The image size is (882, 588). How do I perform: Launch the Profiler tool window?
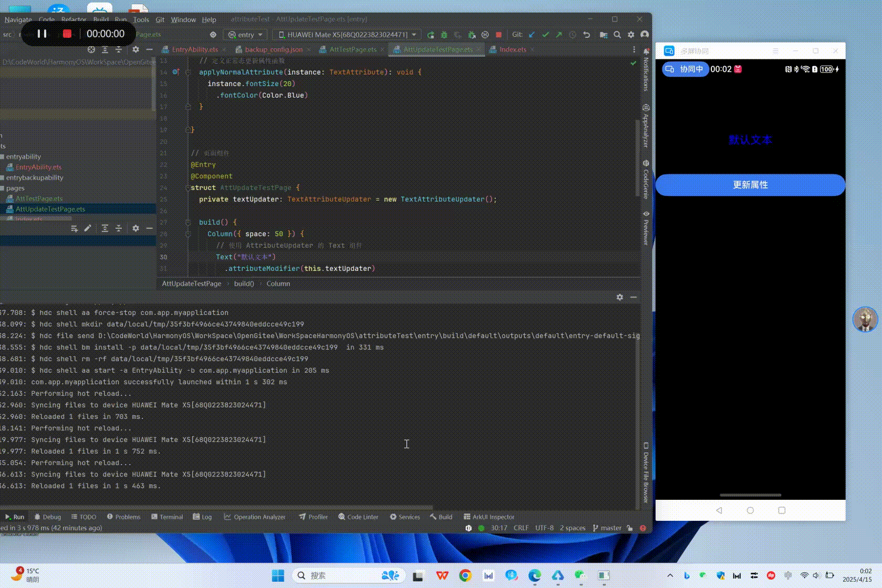coord(313,517)
